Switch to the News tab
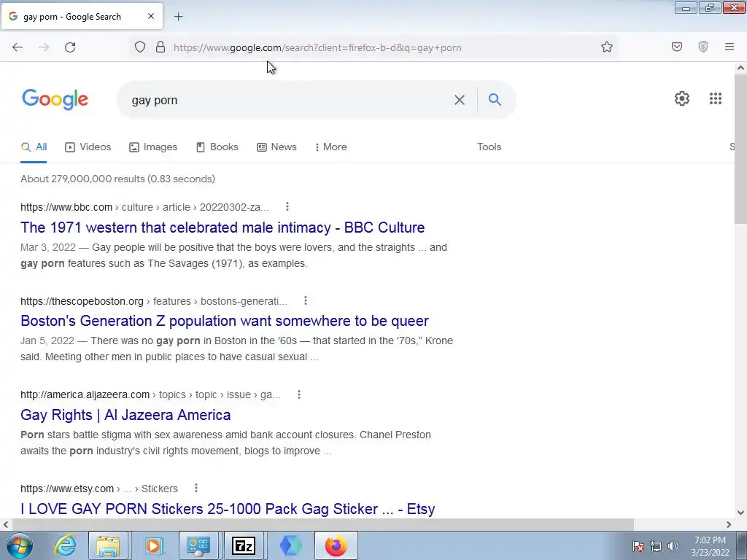Image resolution: width=747 pixels, height=560 pixels. (276, 147)
